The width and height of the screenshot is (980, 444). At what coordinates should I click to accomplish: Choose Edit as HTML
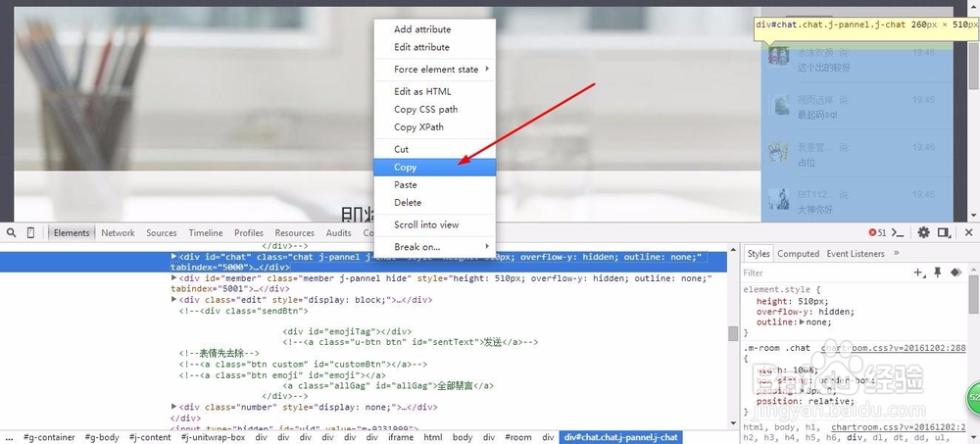coord(434,91)
